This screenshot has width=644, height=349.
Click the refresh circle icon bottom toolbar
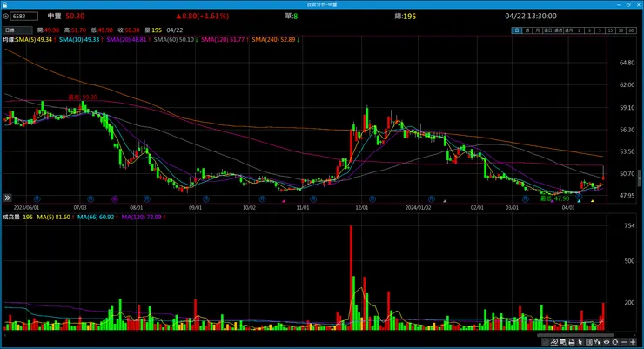pyautogui.click(x=614, y=342)
